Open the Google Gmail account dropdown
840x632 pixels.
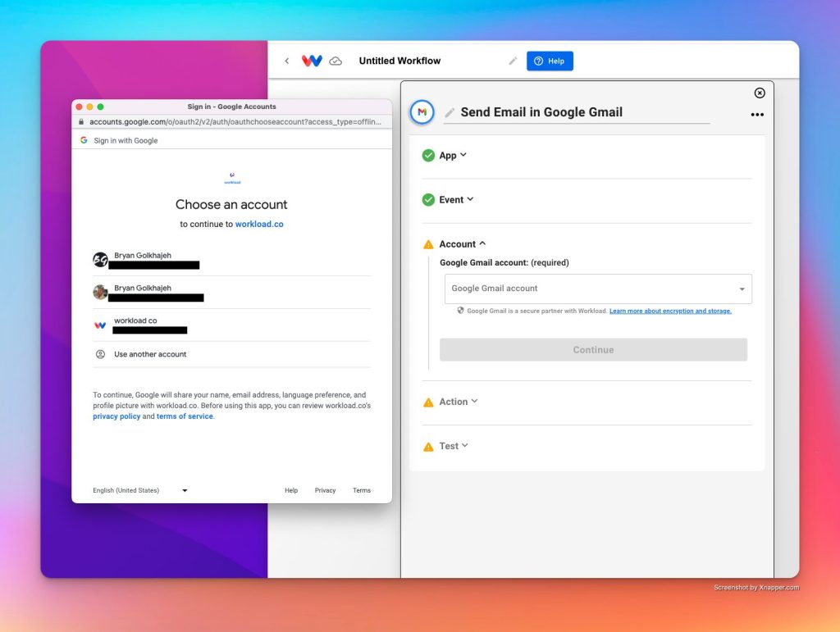pyautogui.click(x=598, y=289)
